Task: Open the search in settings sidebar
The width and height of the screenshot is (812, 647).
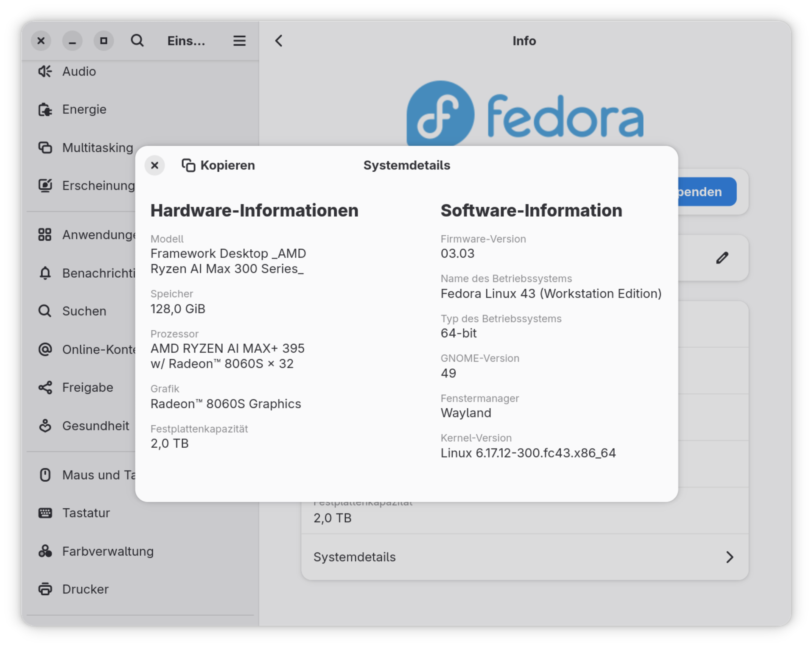Action: coord(137,41)
